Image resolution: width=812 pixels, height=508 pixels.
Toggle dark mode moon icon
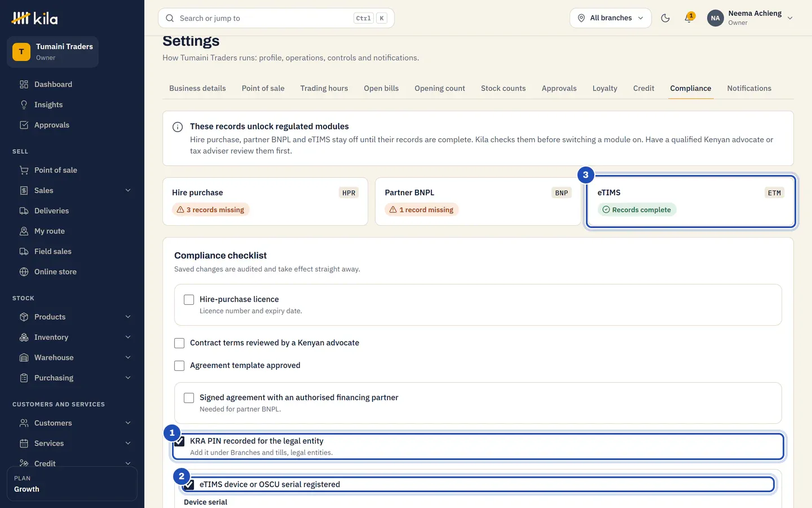(x=665, y=18)
